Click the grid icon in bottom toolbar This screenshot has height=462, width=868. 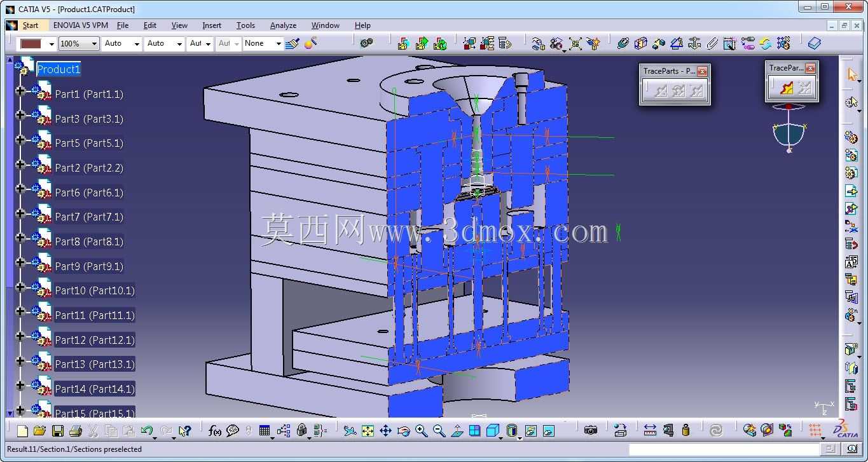pos(265,431)
